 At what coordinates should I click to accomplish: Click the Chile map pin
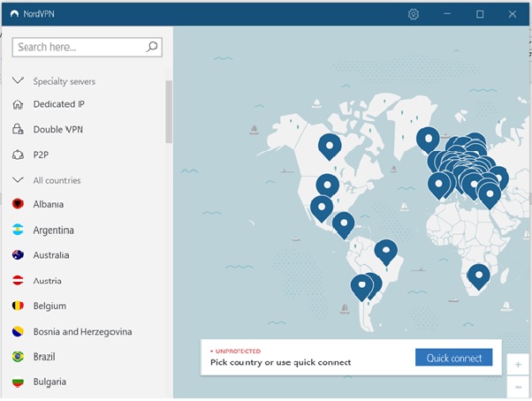click(x=362, y=287)
